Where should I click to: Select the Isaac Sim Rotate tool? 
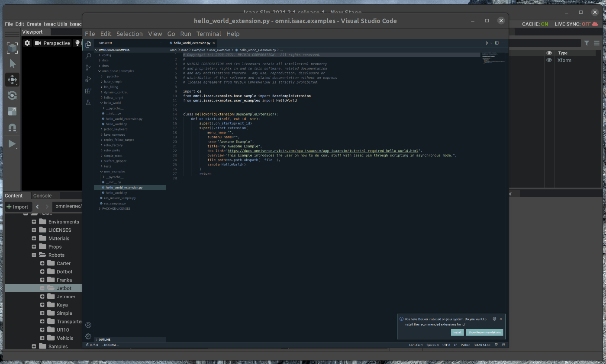12,96
